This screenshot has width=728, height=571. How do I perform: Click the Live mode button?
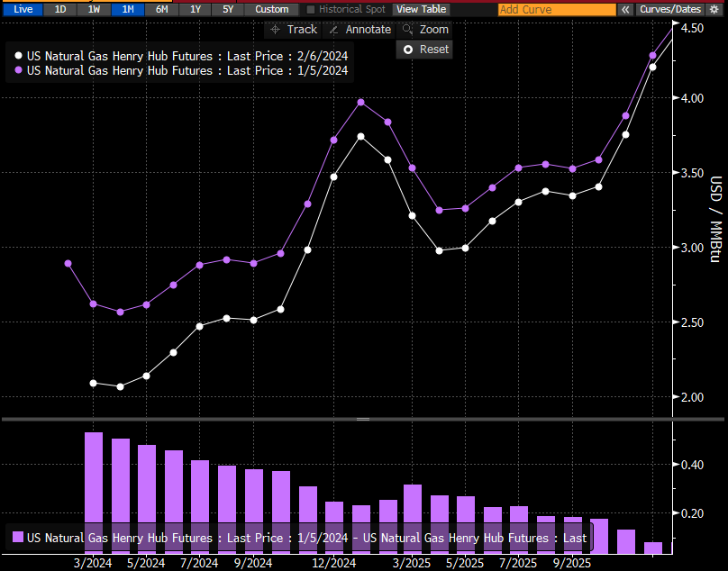click(23, 9)
